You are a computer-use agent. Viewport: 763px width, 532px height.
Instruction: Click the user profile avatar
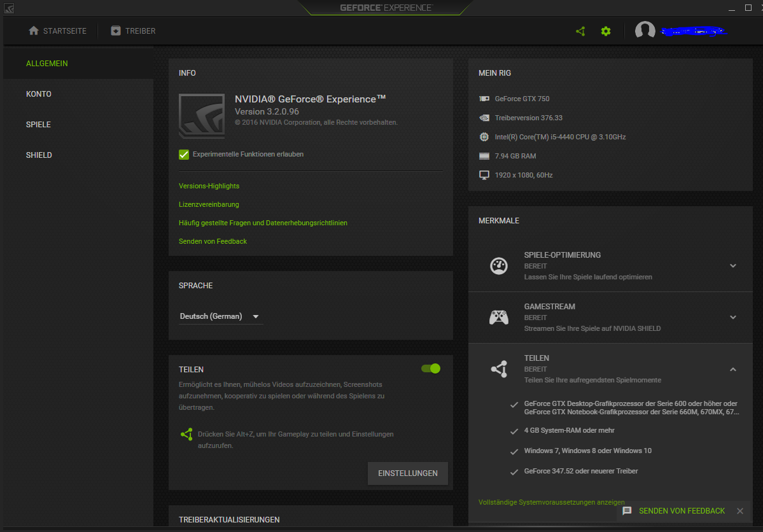click(x=645, y=30)
